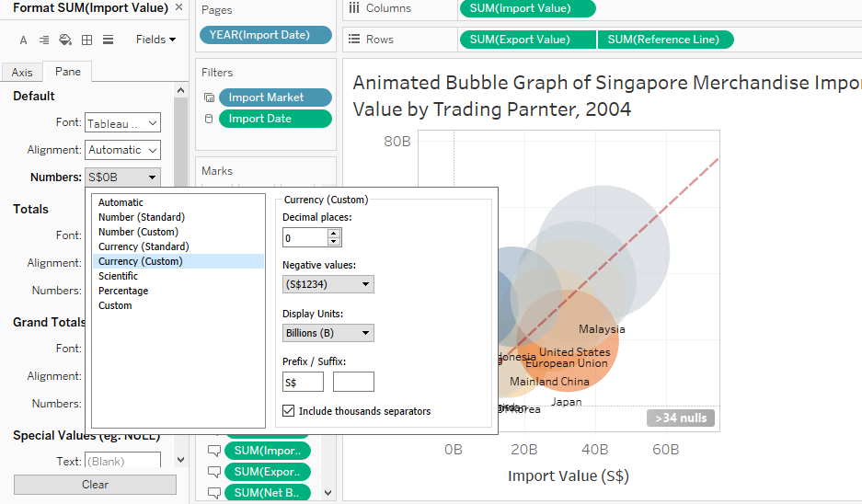Open the Borders formatting icon
Image resolution: width=862 pixels, height=504 pixels.
[x=86, y=40]
